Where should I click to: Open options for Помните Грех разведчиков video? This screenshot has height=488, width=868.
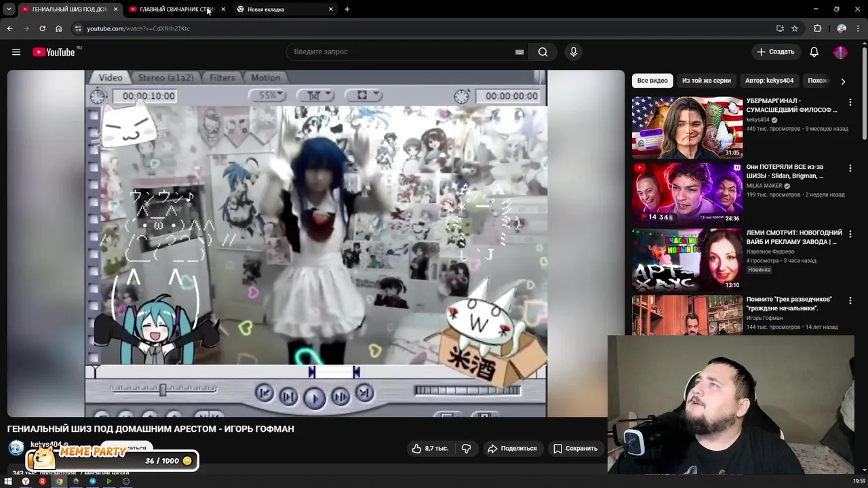[850, 300]
